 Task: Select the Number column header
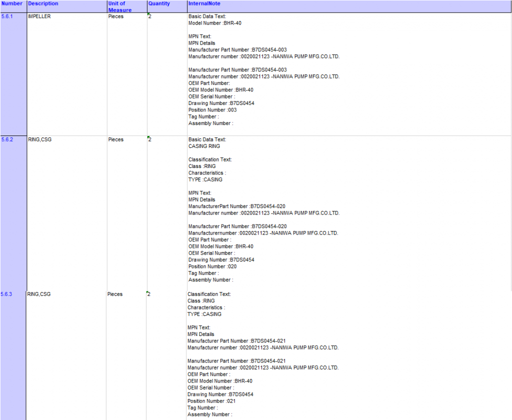(x=12, y=3)
